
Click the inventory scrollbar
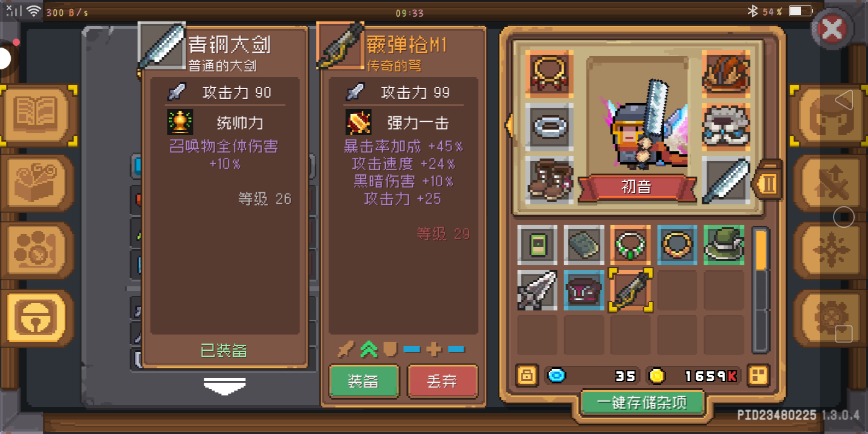pyautogui.click(x=761, y=289)
